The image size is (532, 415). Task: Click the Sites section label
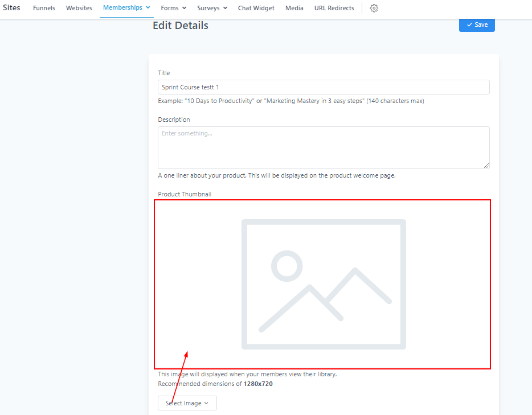click(11, 8)
